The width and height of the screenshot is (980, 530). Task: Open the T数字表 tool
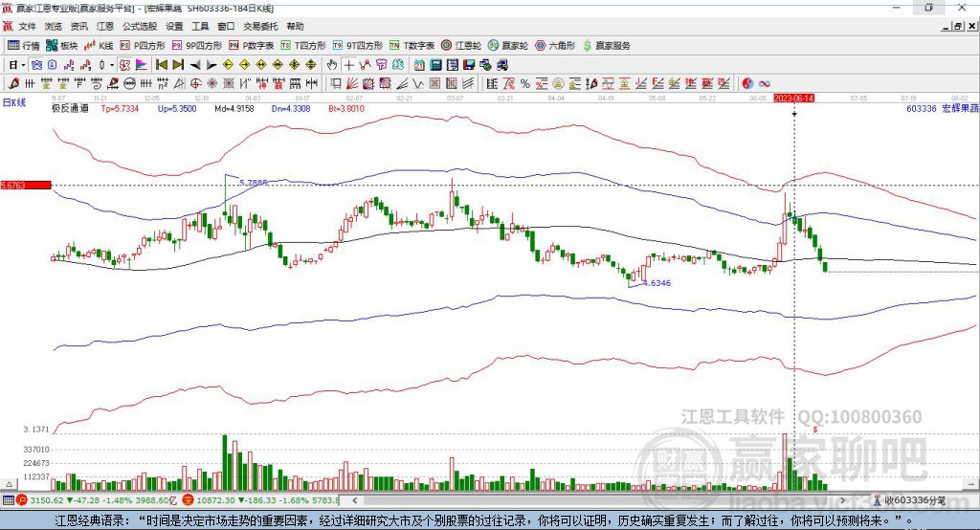[412, 46]
